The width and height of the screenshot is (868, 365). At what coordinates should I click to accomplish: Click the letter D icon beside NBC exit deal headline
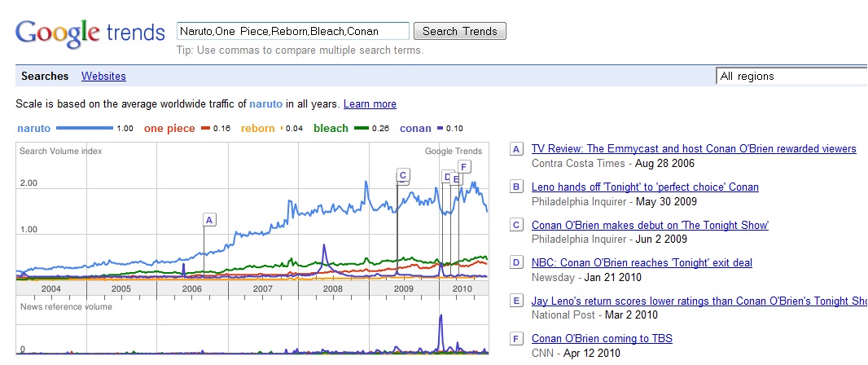point(515,262)
